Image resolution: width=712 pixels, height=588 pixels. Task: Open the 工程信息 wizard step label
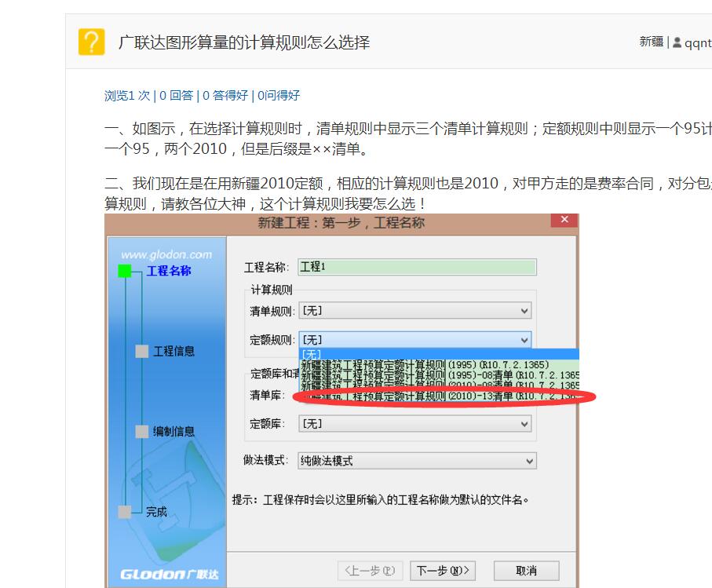tap(174, 351)
